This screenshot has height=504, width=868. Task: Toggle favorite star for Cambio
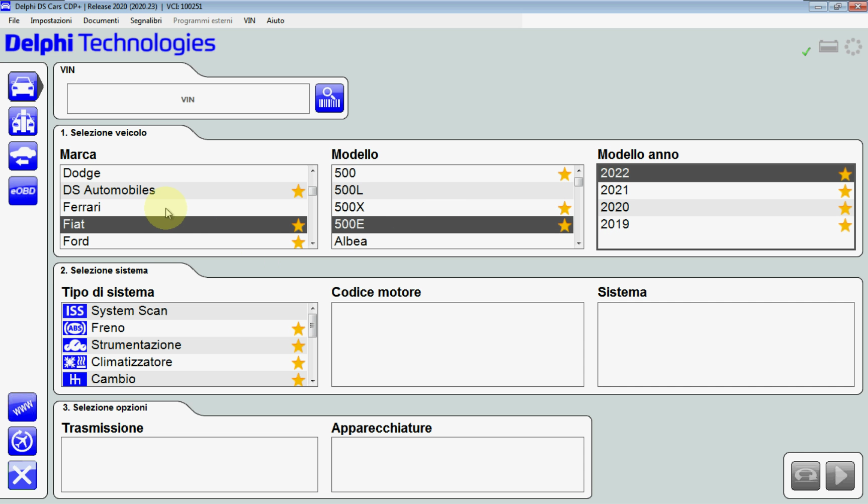(x=298, y=379)
